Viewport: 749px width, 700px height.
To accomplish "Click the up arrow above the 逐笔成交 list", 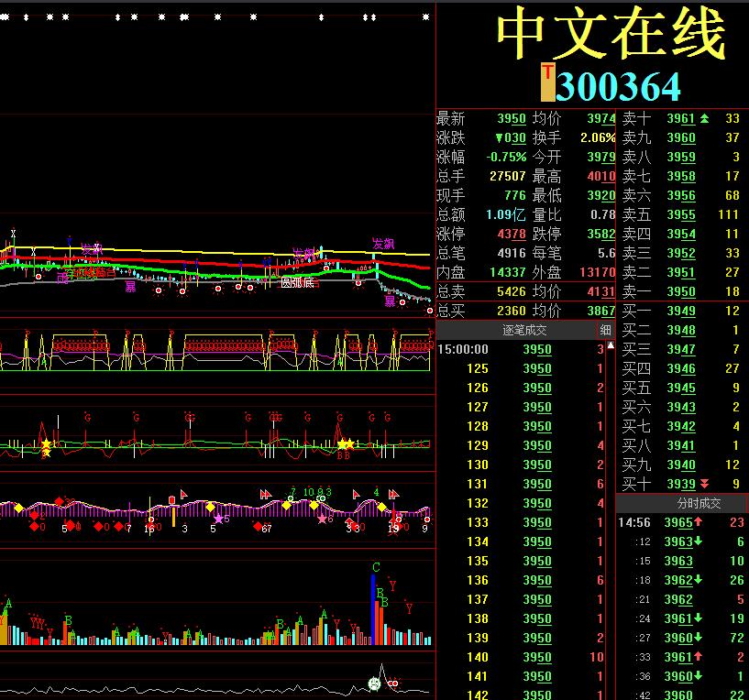I will click(x=611, y=345).
